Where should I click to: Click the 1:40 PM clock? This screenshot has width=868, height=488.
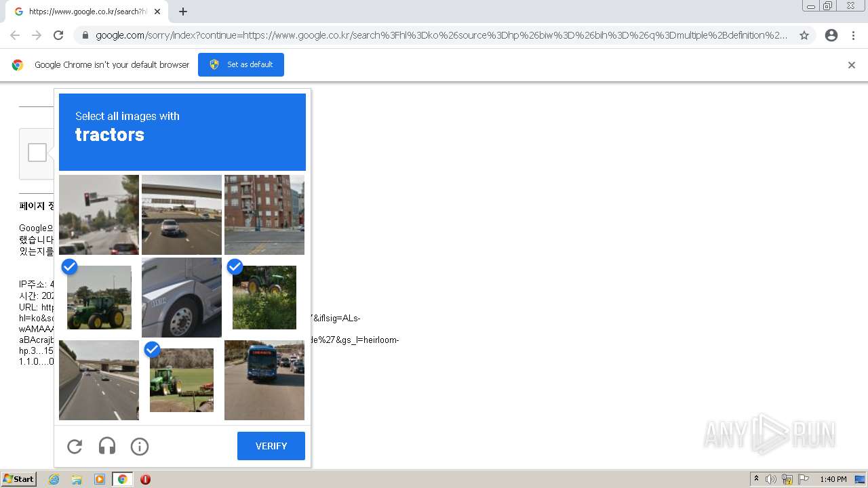coord(833,479)
